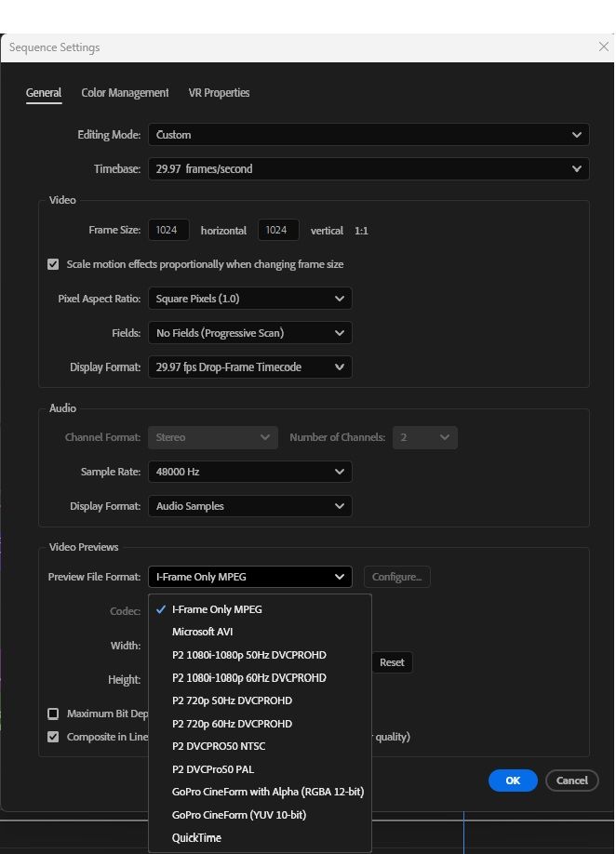Expand the Editing Mode dropdown
Image resolution: width=616 pixels, height=854 pixels.
(x=368, y=135)
